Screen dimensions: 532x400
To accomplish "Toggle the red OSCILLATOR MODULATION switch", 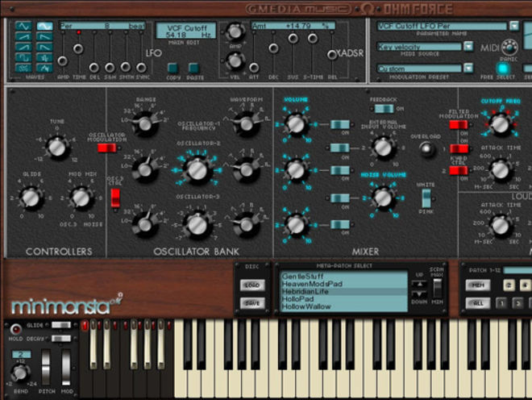I will (106, 148).
